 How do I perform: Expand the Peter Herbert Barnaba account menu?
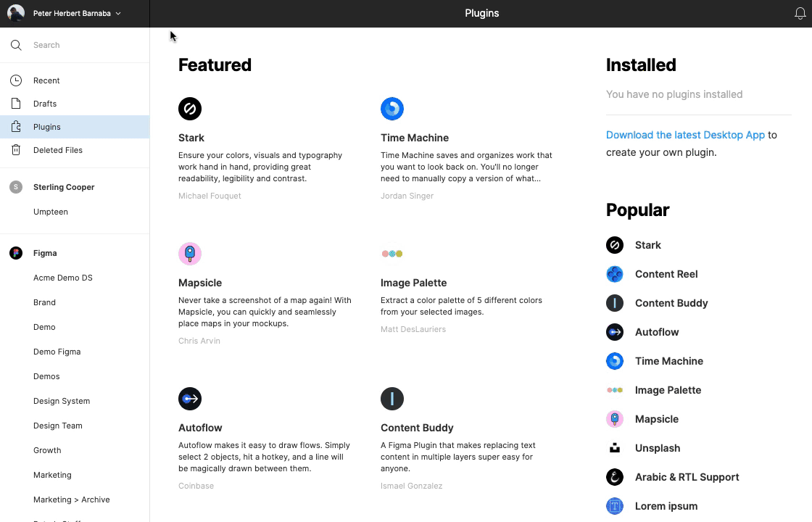pyautogui.click(x=77, y=14)
